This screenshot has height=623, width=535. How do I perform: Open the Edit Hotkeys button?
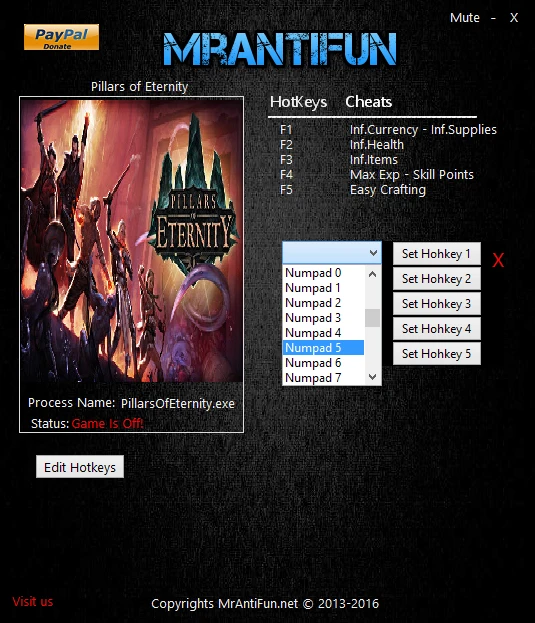(80, 467)
